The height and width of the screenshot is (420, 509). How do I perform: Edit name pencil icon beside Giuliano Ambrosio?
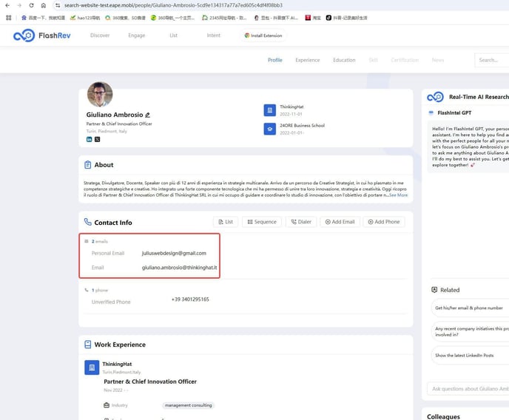tap(148, 115)
